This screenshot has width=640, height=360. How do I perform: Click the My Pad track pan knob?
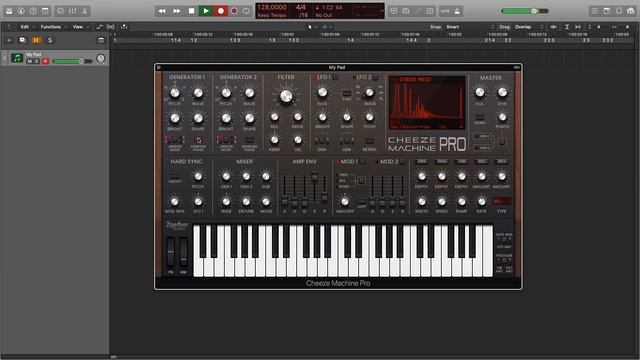(101, 59)
